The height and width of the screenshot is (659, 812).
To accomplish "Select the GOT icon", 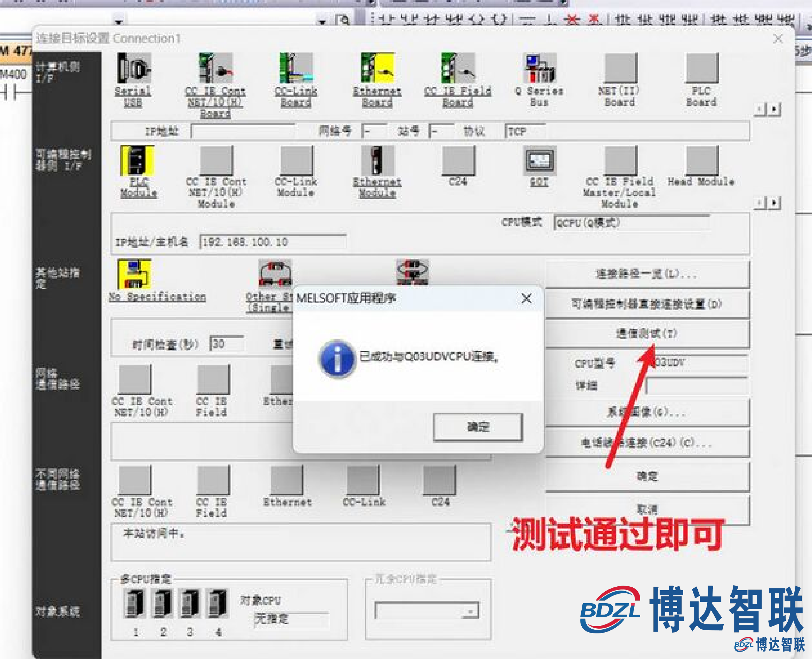I will 540,160.
